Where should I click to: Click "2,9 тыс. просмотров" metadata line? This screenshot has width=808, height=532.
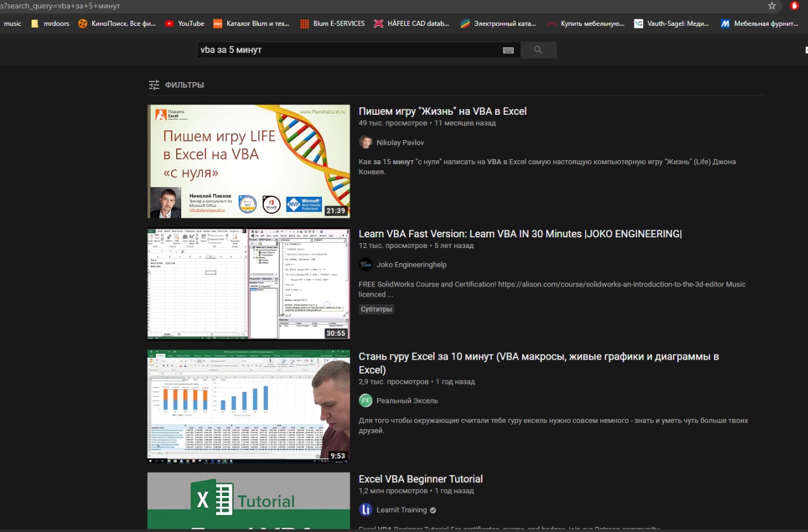tap(417, 382)
